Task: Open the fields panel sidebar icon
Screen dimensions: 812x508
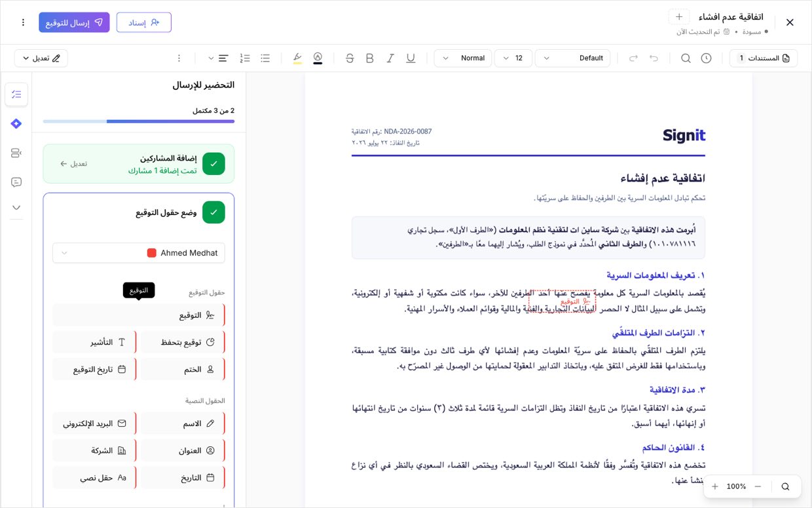Action: [x=16, y=153]
